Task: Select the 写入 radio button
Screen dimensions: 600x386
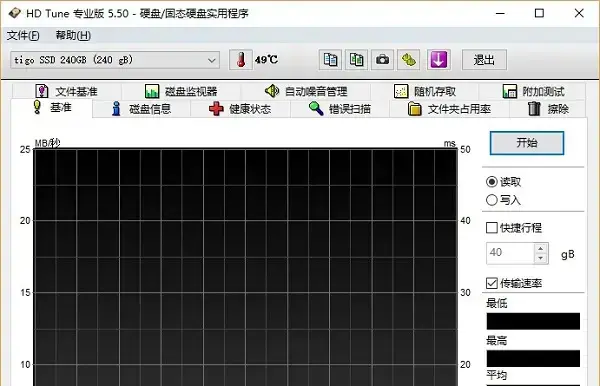Action: (x=492, y=200)
